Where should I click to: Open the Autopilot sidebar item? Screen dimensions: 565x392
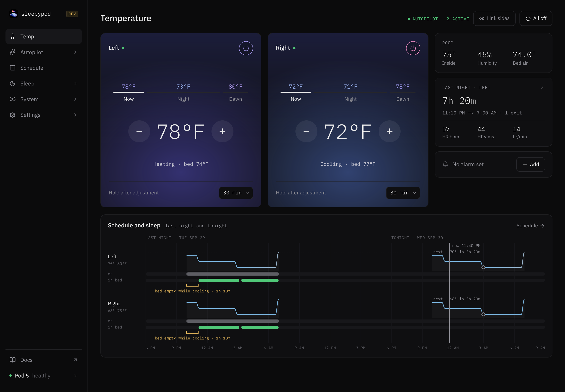tap(44, 52)
